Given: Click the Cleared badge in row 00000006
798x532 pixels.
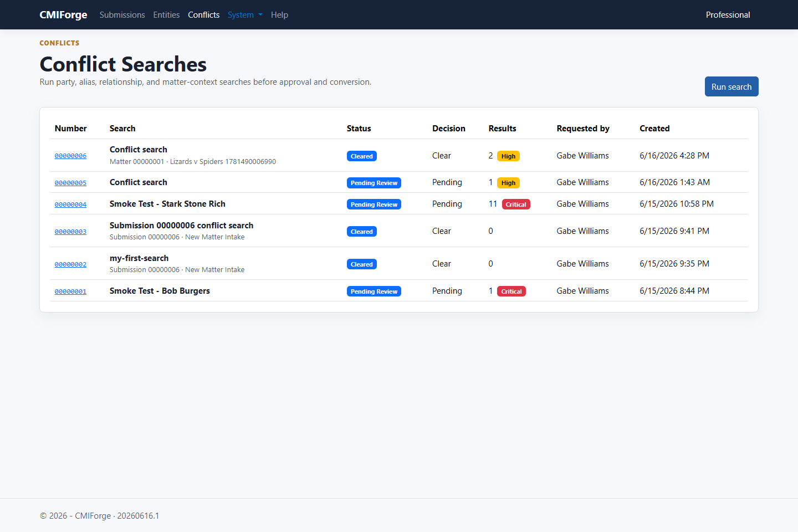Looking at the screenshot, I should (362, 156).
